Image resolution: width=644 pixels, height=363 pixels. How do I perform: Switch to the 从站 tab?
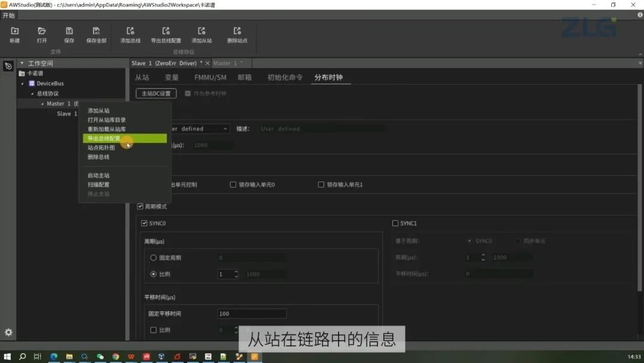point(142,77)
